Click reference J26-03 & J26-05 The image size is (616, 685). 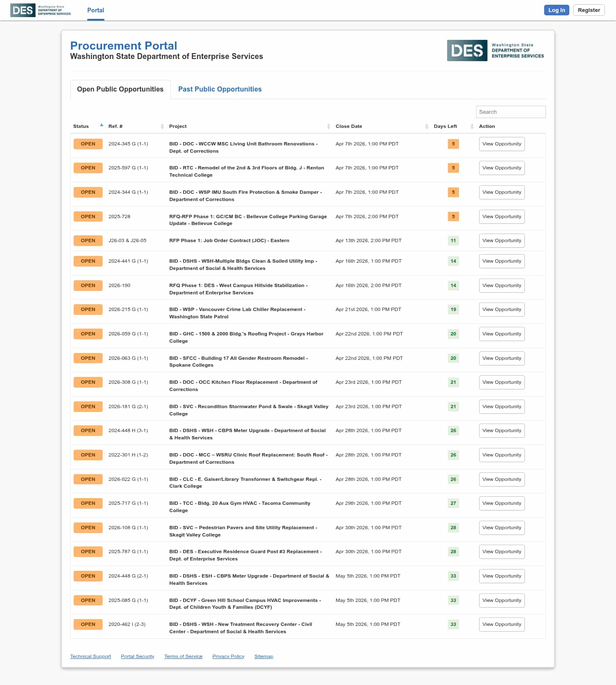point(127,240)
